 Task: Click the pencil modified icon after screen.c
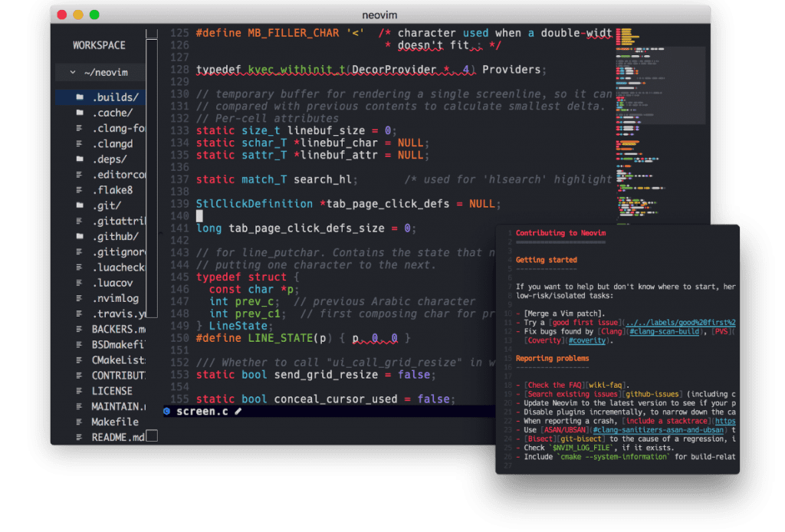(238, 412)
